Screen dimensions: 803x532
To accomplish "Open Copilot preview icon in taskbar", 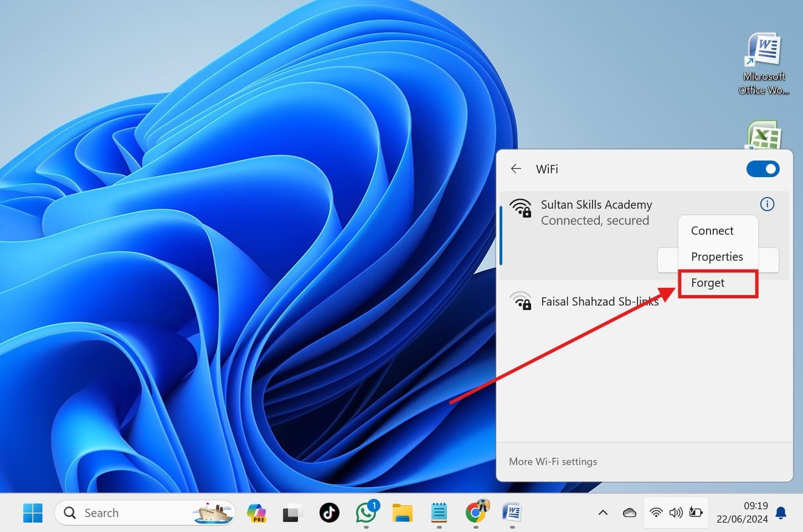I will pyautogui.click(x=256, y=513).
